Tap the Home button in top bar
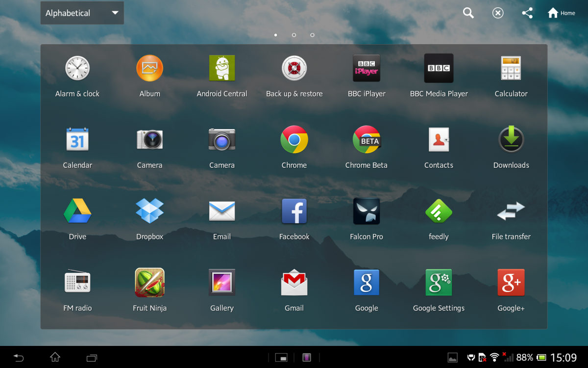This screenshot has width=588, height=368. [x=562, y=13]
